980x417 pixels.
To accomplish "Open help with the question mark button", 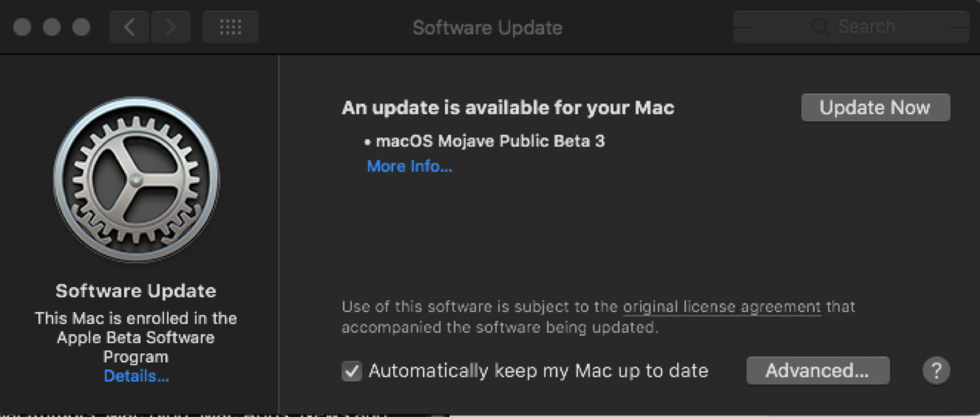I will [936, 370].
